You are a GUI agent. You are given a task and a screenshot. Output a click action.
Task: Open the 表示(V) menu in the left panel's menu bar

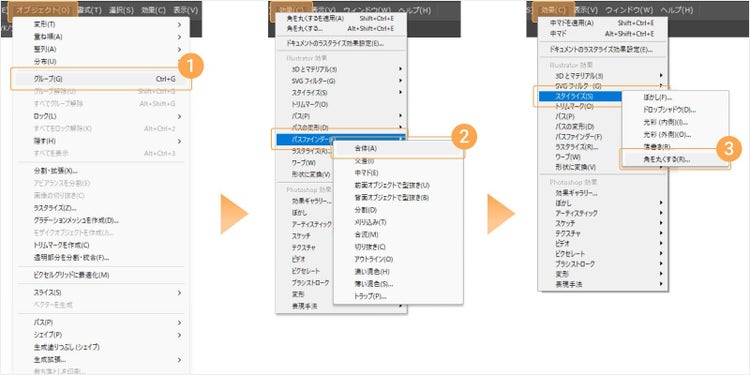pyautogui.click(x=185, y=10)
